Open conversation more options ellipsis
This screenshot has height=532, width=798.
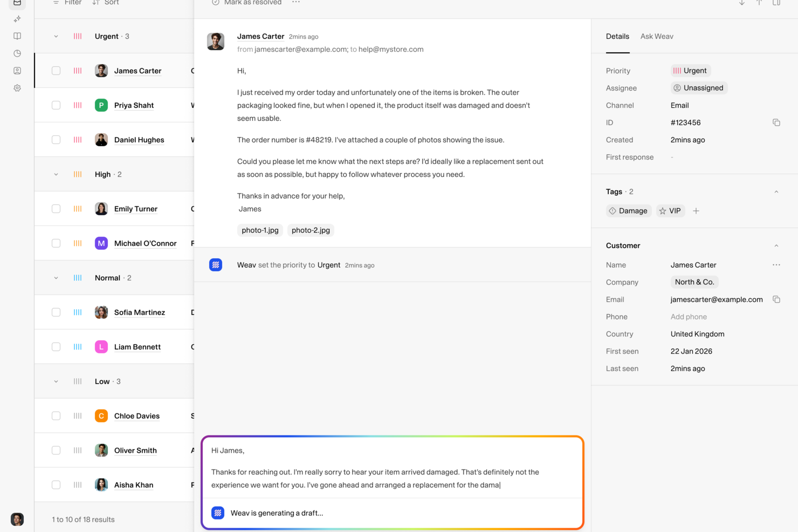[296, 2]
